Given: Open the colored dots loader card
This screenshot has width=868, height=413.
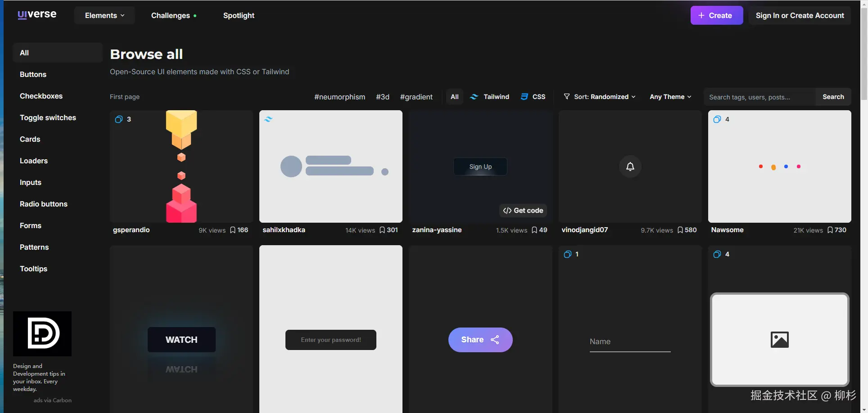Looking at the screenshot, I should pos(780,166).
